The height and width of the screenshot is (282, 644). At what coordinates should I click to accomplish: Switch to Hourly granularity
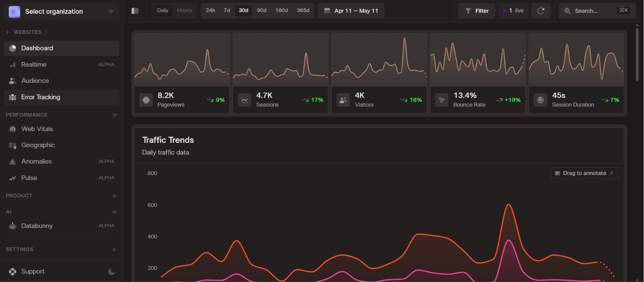tap(184, 10)
